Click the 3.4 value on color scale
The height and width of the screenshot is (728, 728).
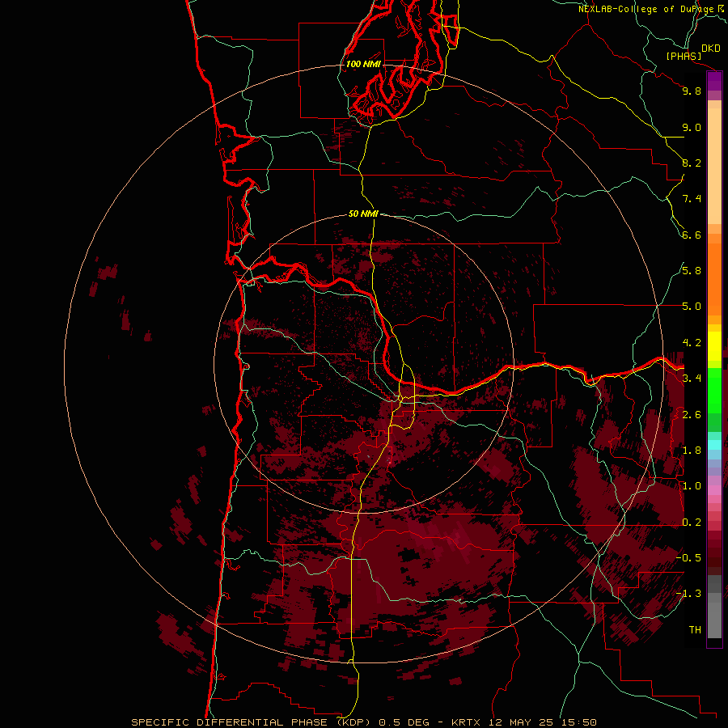(692, 379)
